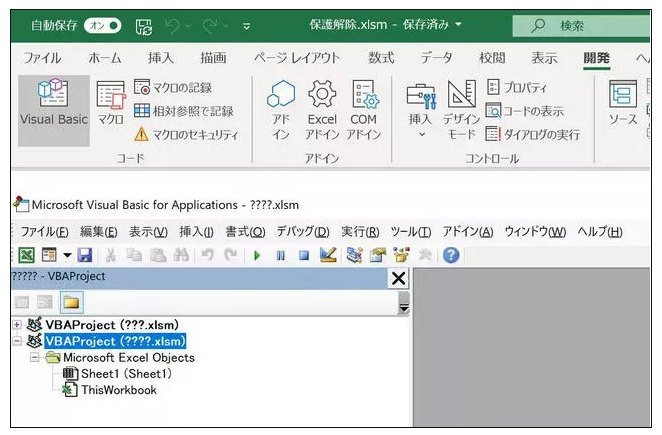The height and width of the screenshot is (435, 662).
Task: Switch to the 描画 ribbon tab
Action: click(x=213, y=58)
